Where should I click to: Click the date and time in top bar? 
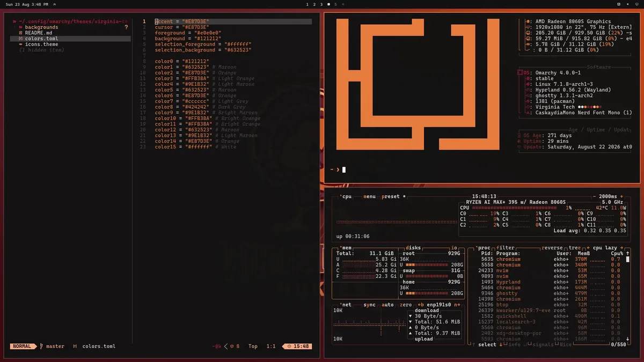coord(26,4)
